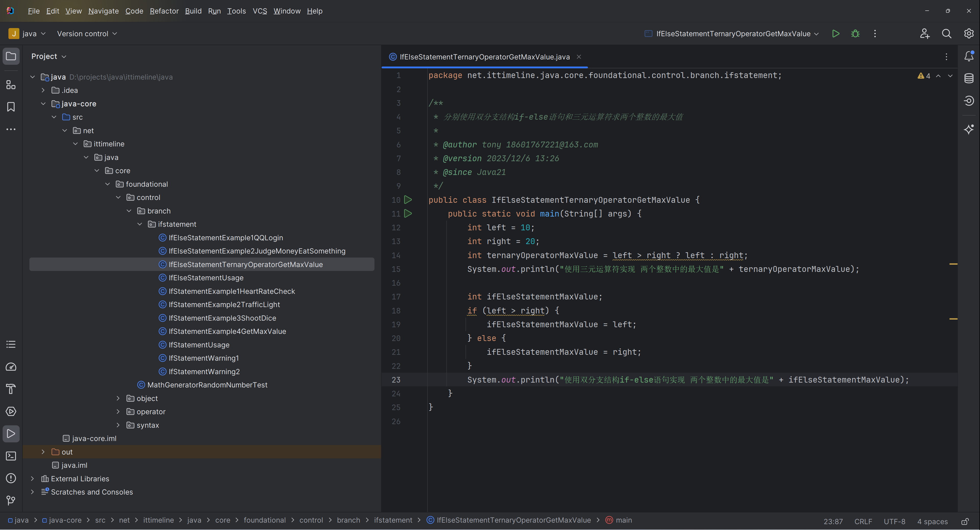This screenshot has height=530, width=980.
Task: Select MathGeneratorRandomNumberTest in tree
Action: (x=207, y=385)
